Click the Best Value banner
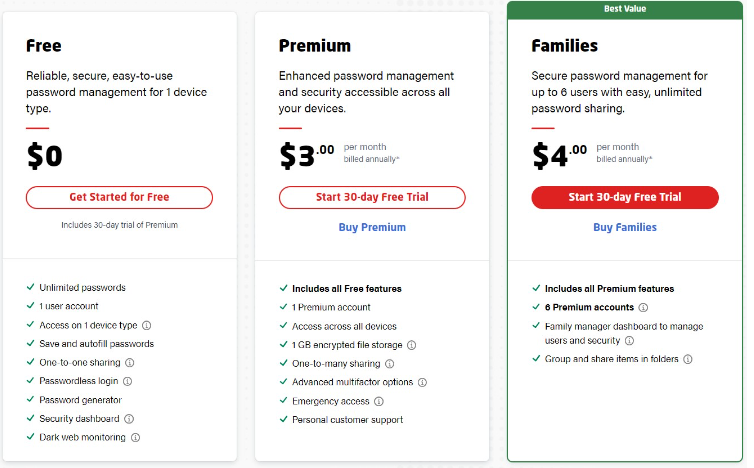Image resolution: width=754 pixels, height=468 pixels. tap(625, 10)
